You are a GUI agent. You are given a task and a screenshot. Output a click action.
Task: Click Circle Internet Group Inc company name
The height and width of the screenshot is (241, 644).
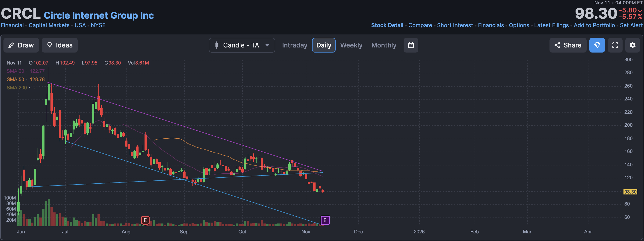coord(99,15)
